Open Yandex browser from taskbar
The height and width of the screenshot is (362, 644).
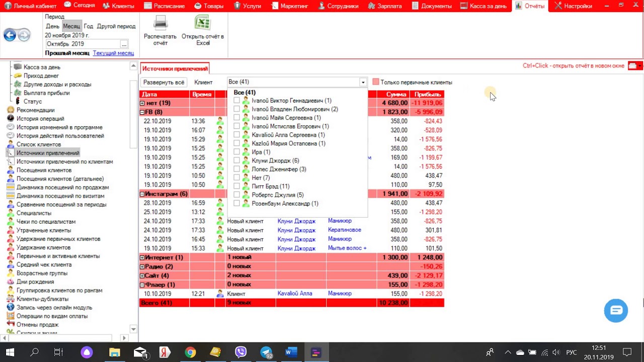tap(165, 352)
